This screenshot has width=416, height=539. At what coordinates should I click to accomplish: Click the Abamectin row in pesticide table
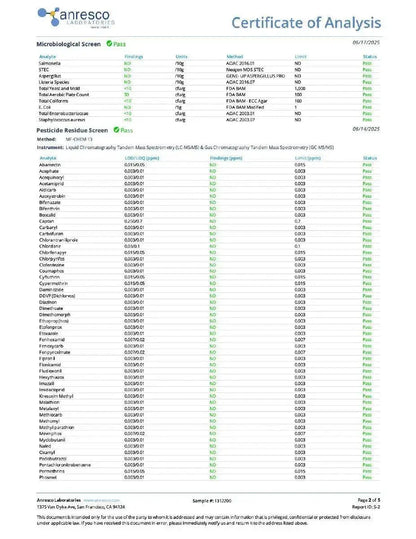pos(209,165)
